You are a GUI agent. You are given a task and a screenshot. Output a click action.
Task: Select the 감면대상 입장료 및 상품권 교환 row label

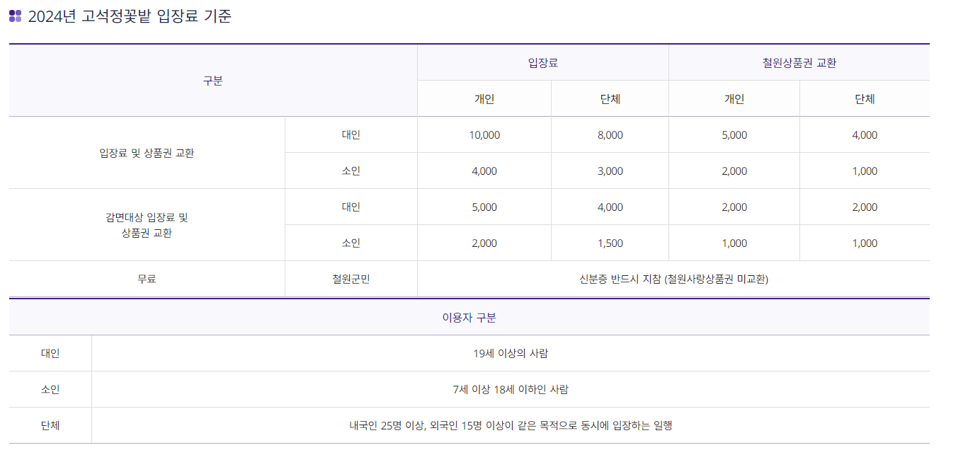pos(147,225)
